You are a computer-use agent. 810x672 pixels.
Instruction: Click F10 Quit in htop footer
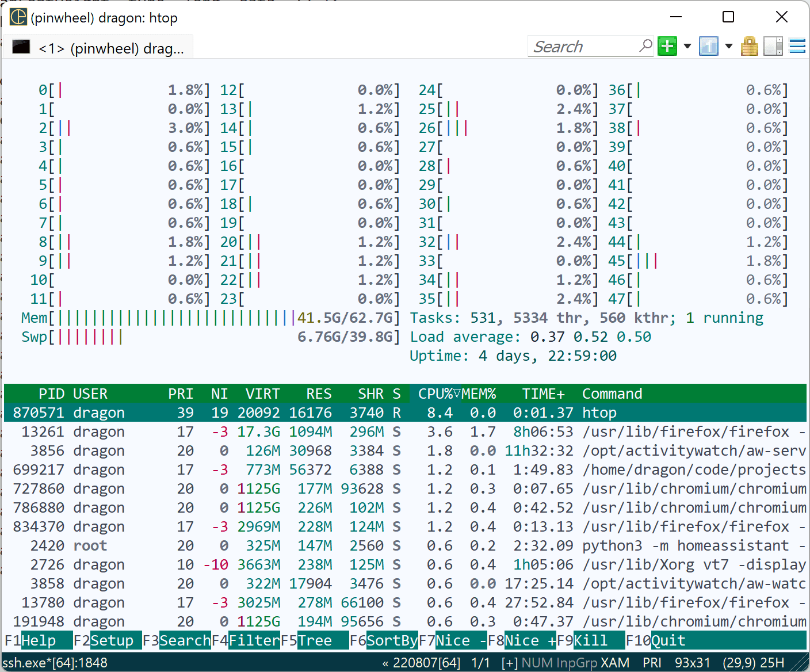(x=656, y=640)
